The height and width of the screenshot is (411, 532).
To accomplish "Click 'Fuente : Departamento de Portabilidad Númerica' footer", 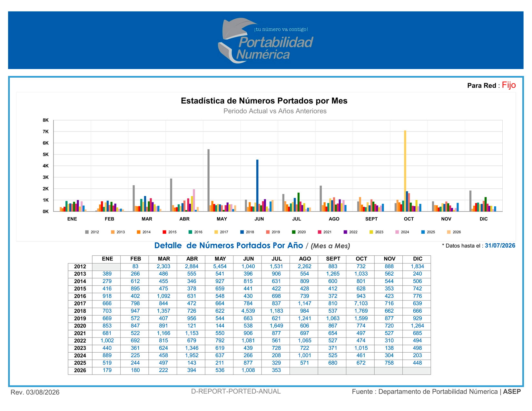I will click(425, 392).
